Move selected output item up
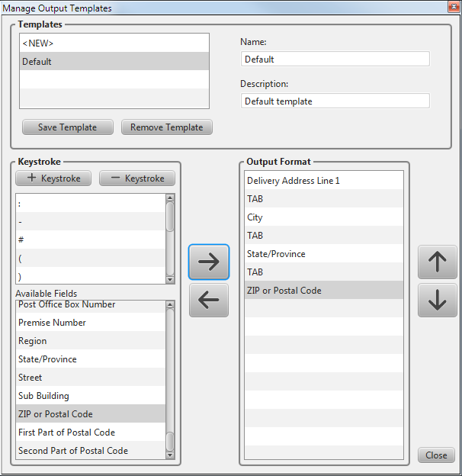462x476 pixels. point(437,262)
